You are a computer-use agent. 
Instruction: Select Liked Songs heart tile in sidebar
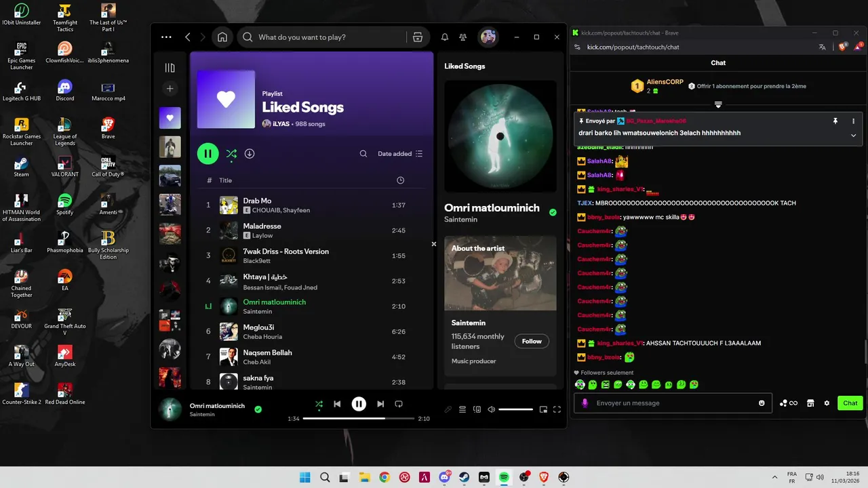click(170, 118)
